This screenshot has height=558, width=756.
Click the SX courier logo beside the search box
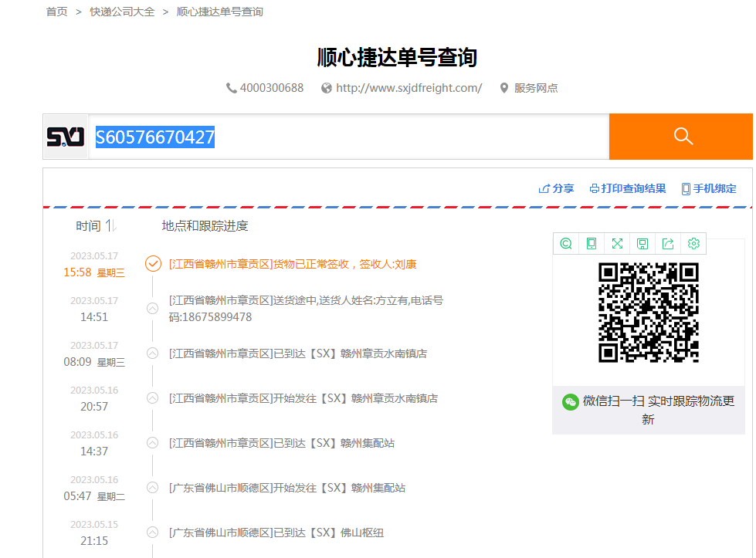[66, 137]
